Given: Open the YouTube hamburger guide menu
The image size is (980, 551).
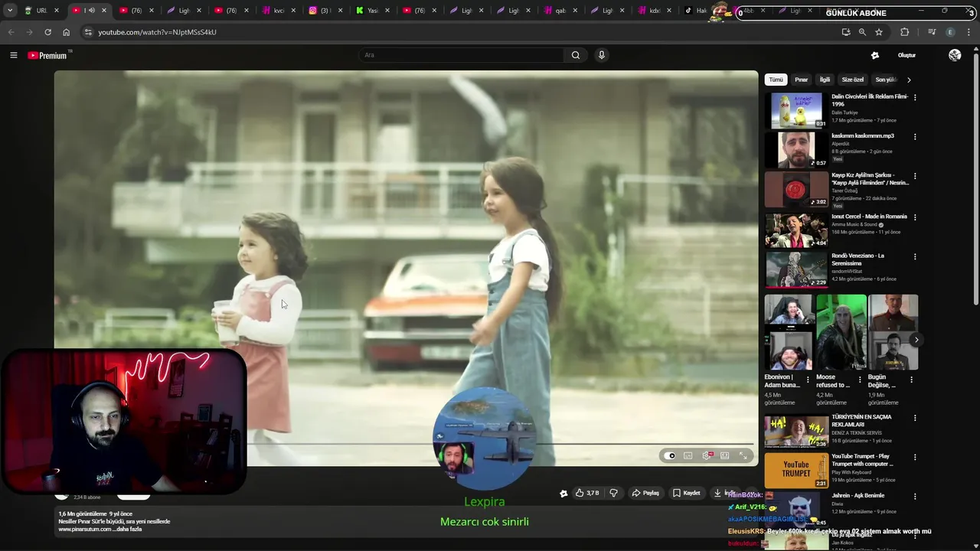Looking at the screenshot, I should coord(13,55).
